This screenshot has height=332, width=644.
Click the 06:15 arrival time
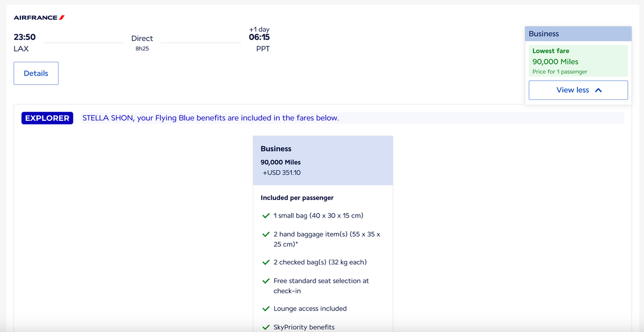tap(259, 38)
